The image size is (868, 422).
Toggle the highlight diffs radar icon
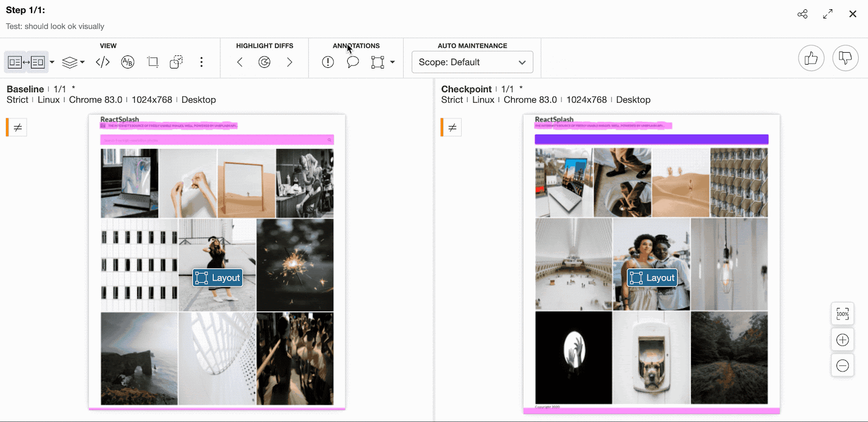coord(264,62)
